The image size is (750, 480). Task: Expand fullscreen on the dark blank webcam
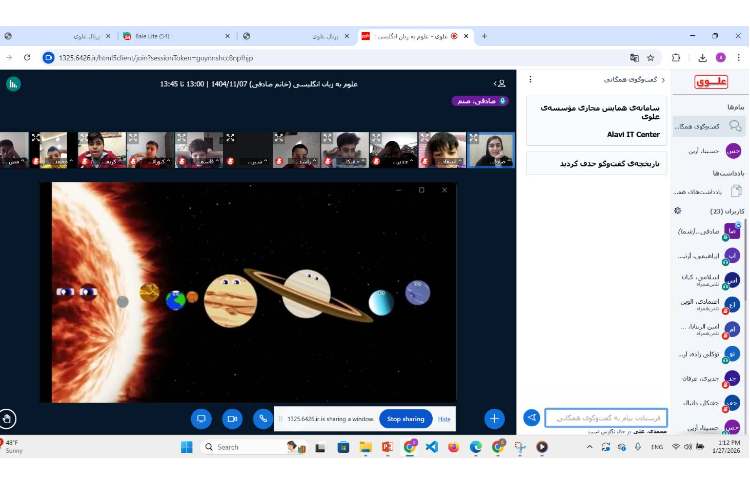(231, 138)
